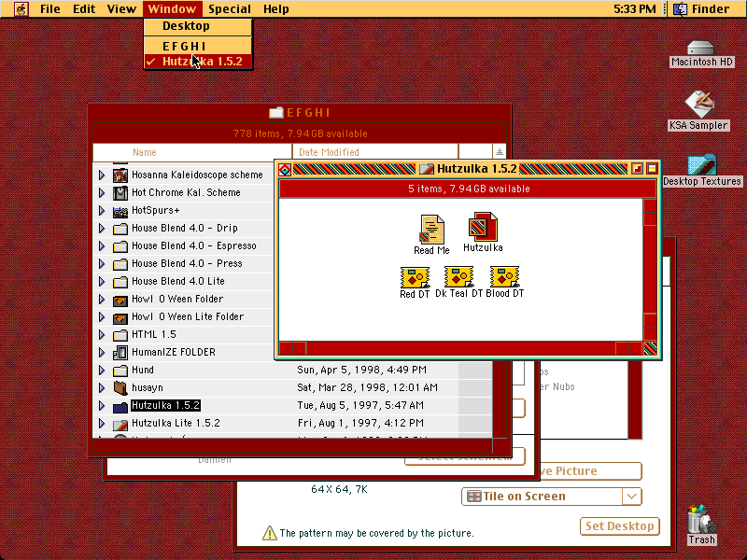Expand the Hutzulka 1.5.2 folder row
The image size is (747, 560).
102,406
